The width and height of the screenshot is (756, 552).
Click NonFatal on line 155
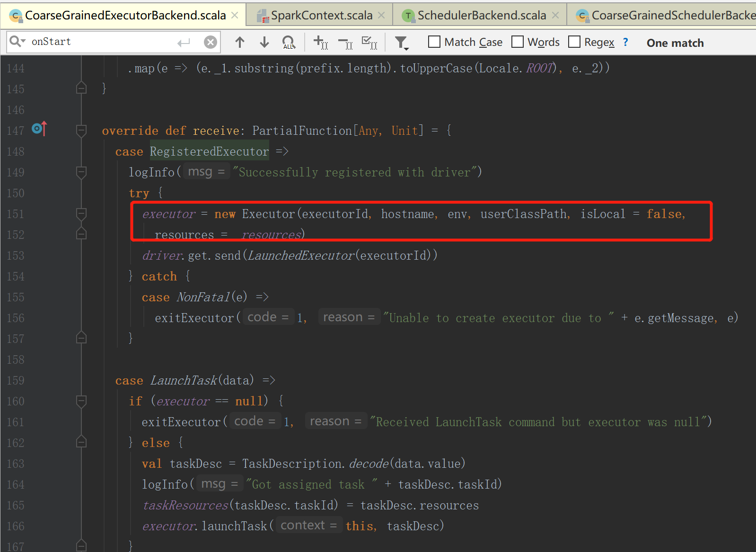pyautogui.click(x=203, y=297)
